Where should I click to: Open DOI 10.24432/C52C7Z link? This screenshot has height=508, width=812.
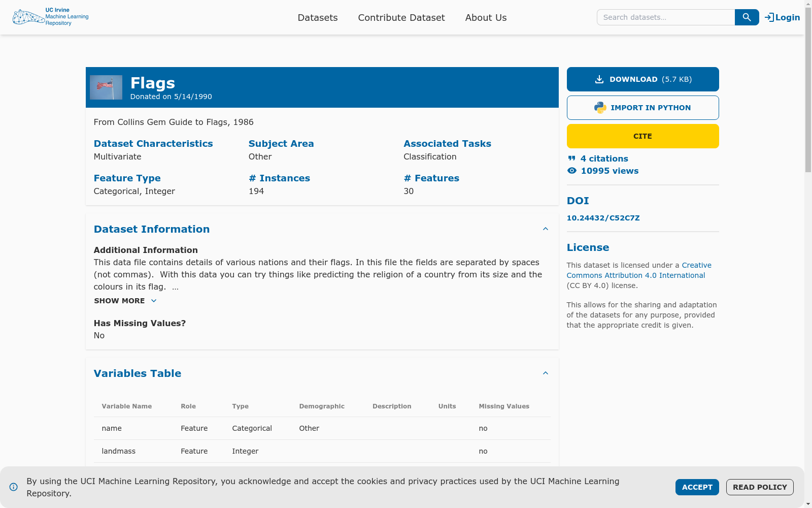click(x=603, y=218)
